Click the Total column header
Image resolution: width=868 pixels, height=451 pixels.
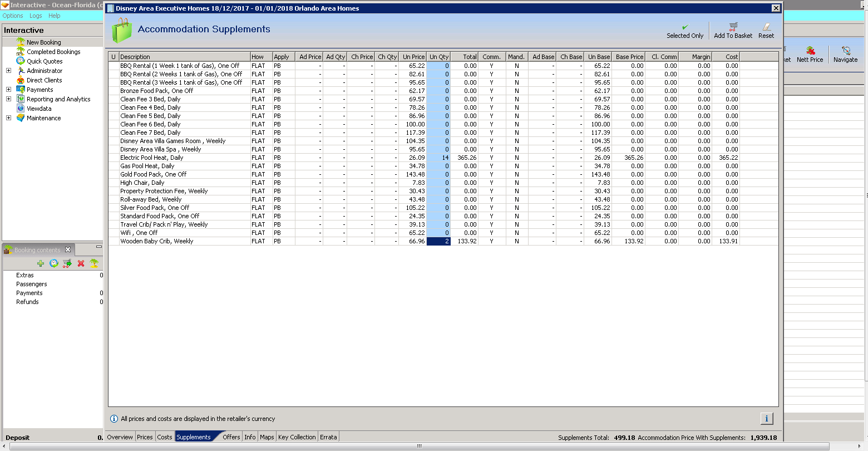[x=464, y=57]
